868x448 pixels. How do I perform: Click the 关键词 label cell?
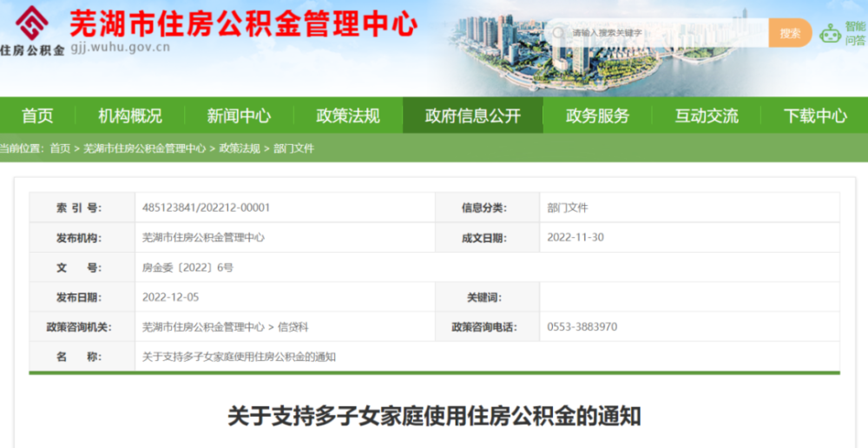click(488, 298)
